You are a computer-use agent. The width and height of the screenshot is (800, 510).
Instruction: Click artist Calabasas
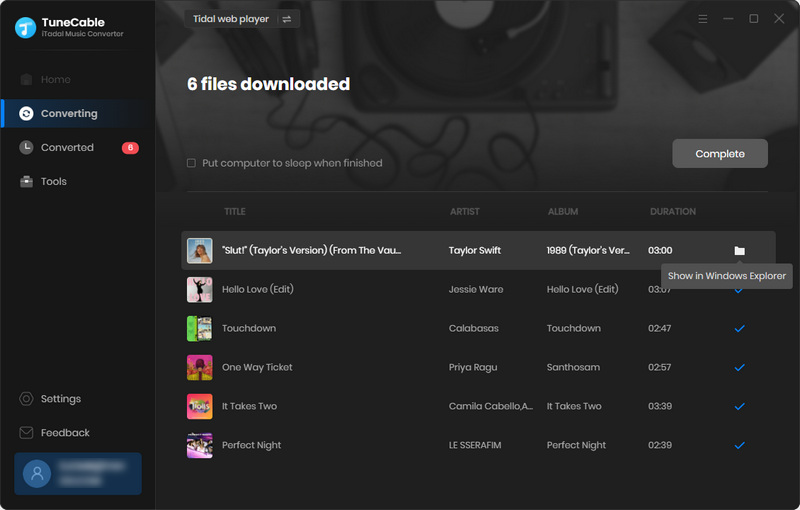[473, 328]
